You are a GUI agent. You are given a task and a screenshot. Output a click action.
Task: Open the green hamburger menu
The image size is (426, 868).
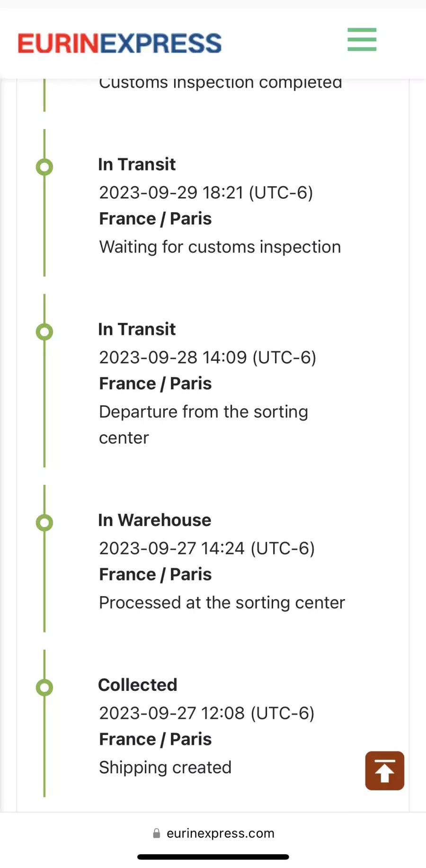click(x=362, y=39)
